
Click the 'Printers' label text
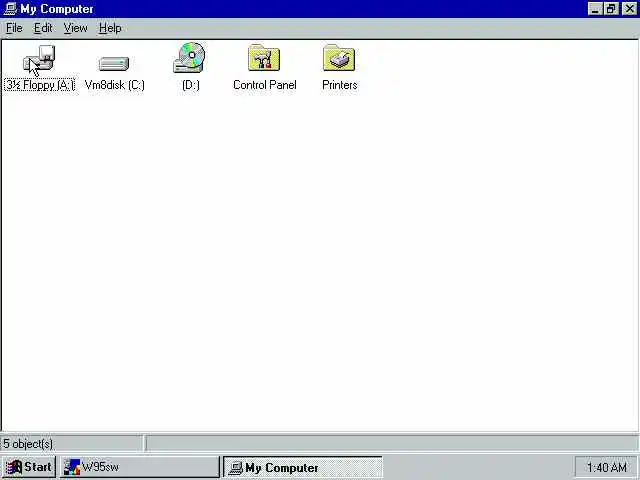click(340, 85)
